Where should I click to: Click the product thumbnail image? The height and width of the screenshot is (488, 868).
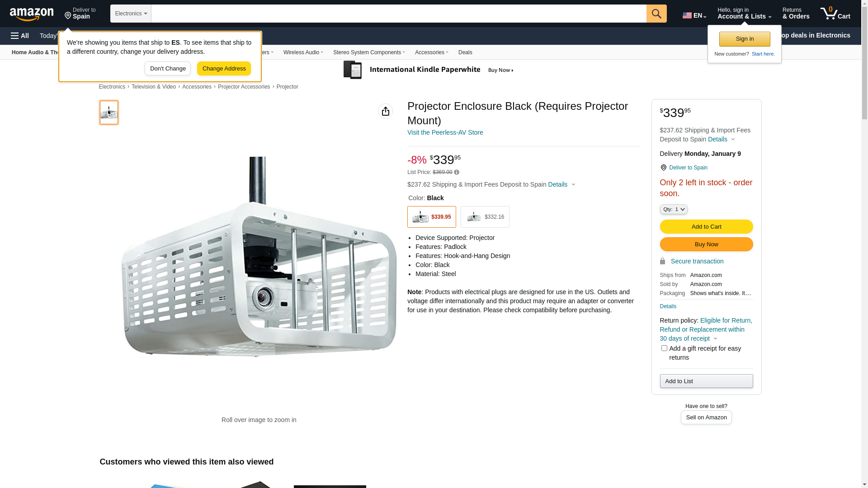click(x=109, y=113)
